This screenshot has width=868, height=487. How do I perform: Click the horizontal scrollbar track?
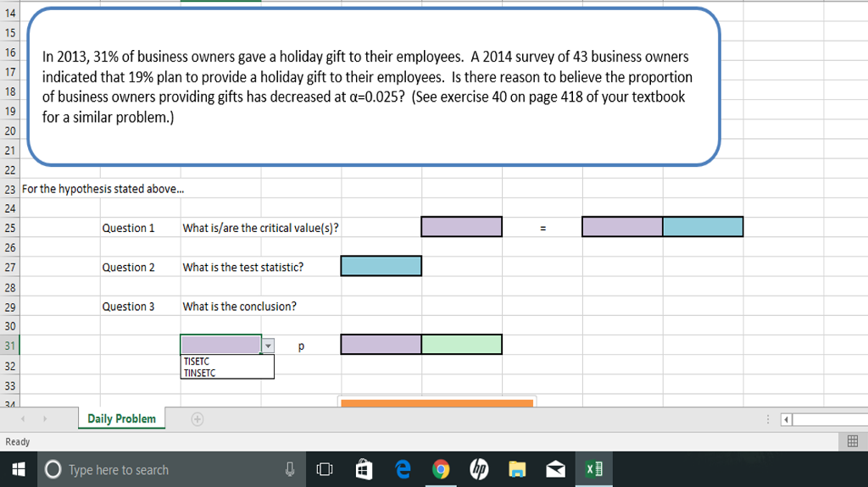point(831,419)
